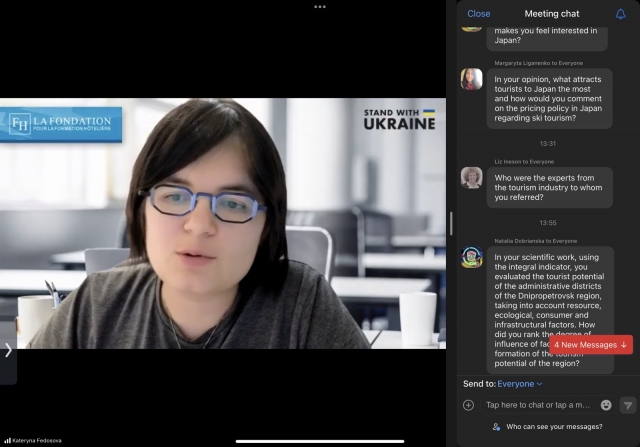The image size is (640, 447).
Task: Click Margaryta Ligamenko's avatar
Action: pyautogui.click(x=471, y=79)
